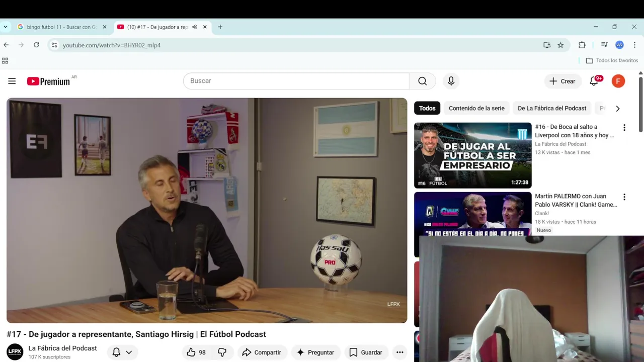Screen dimensions: 644x362
Task: Bookmark this page with star icon
Action: pos(560,45)
